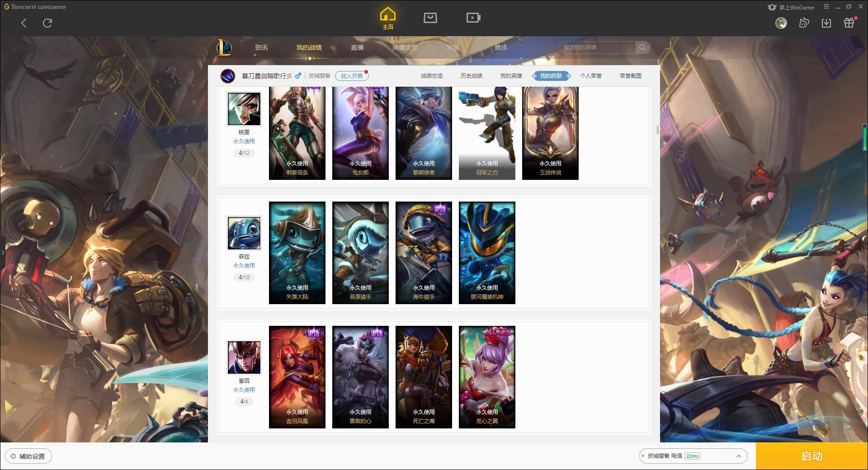Click the search magnifier button
This screenshot has height=470, width=868.
click(x=642, y=47)
